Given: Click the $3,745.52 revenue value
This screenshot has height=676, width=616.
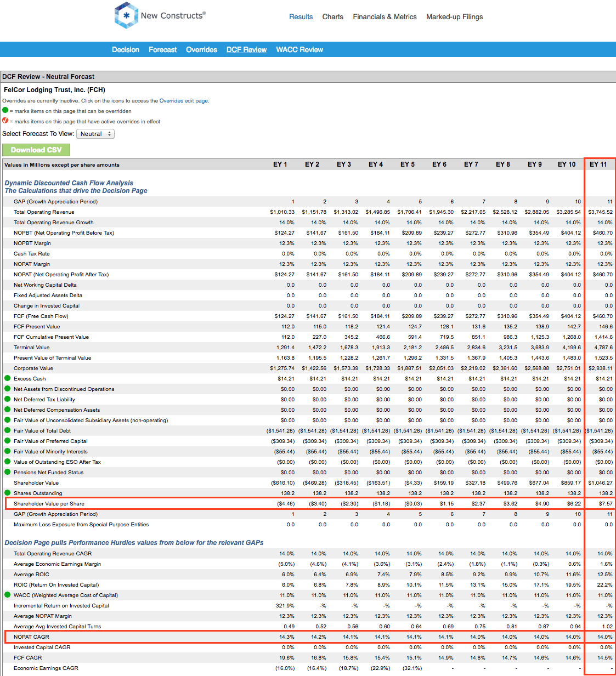Looking at the screenshot, I should coord(601,212).
